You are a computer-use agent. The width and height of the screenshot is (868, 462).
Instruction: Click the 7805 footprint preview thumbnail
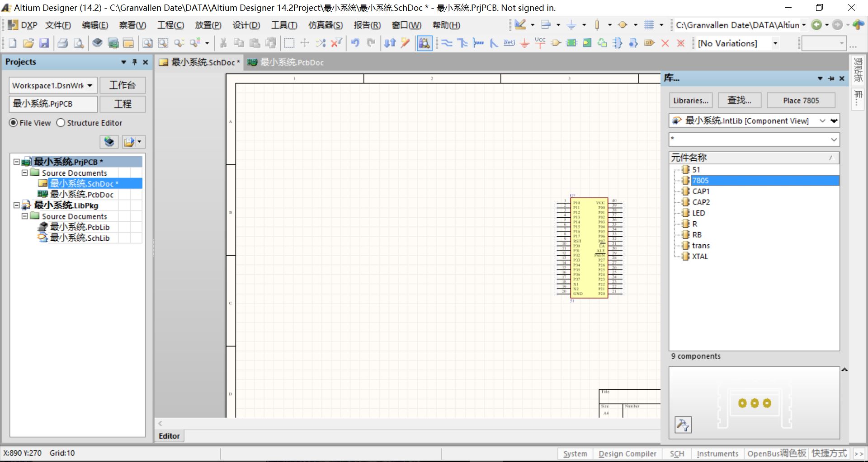(754, 403)
